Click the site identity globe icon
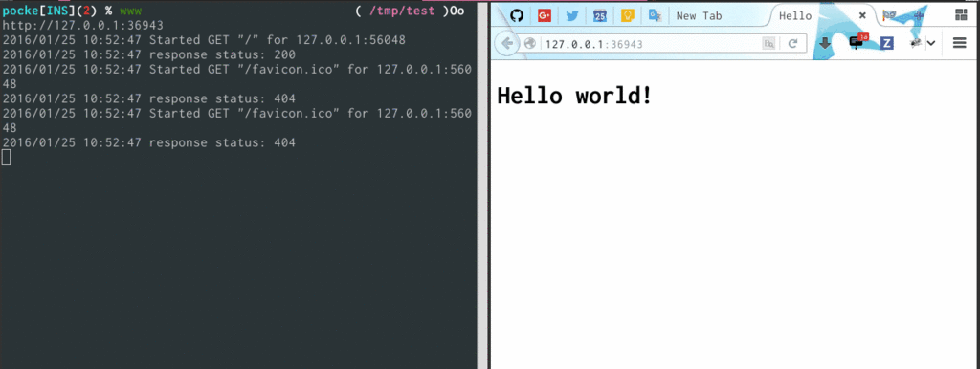Viewport: 980px width, 369px height. coord(530,44)
